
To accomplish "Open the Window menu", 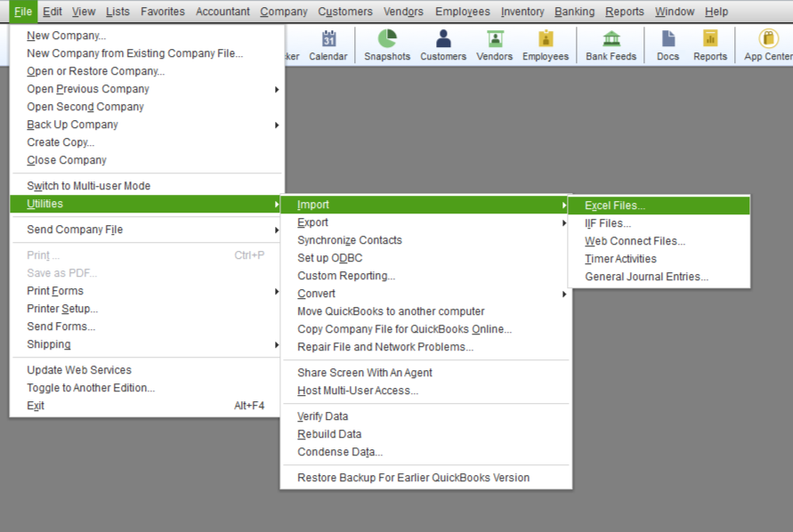I will point(675,12).
